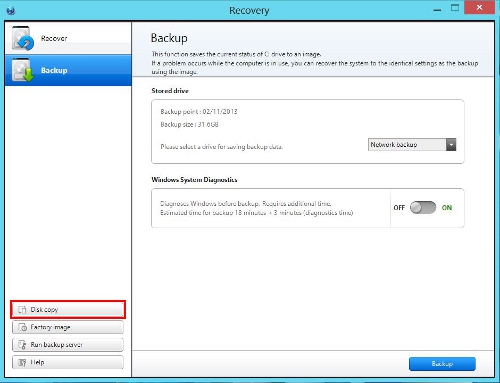This screenshot has height=383, width=500.
Task: Open the Factory image option
Action: point(68,327)
